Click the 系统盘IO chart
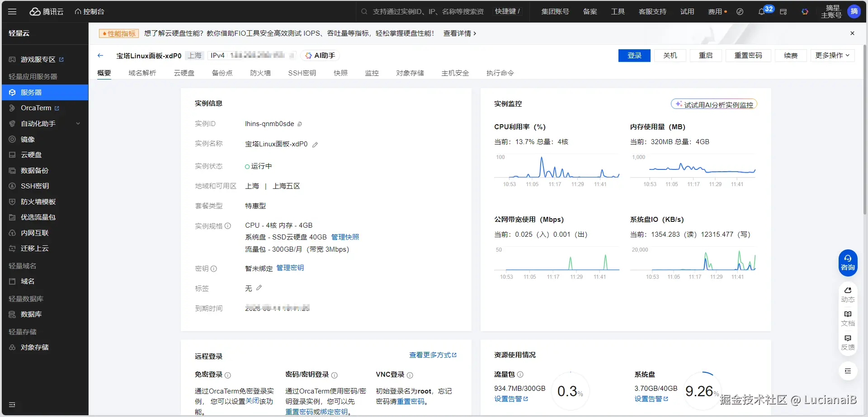Screen dimensions: 868x417 pos(693,262)
